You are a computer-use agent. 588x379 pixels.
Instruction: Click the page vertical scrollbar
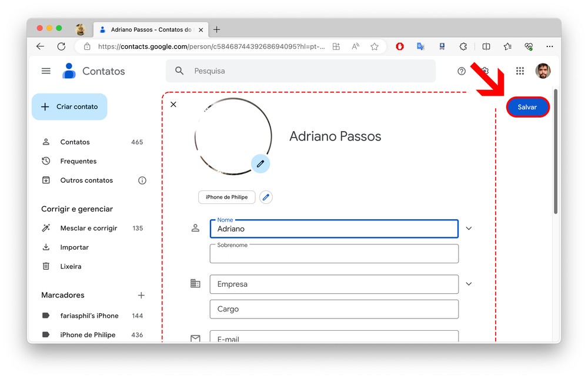pos(556,153)
